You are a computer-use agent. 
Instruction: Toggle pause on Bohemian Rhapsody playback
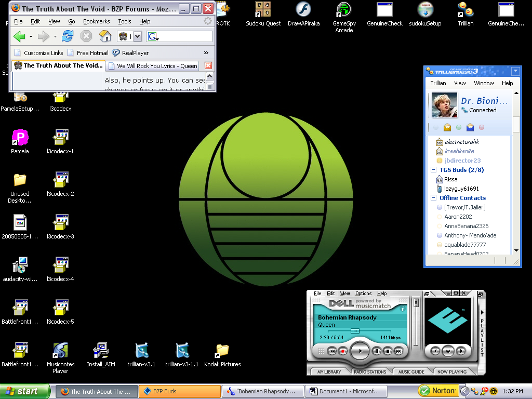coord(377,351)
